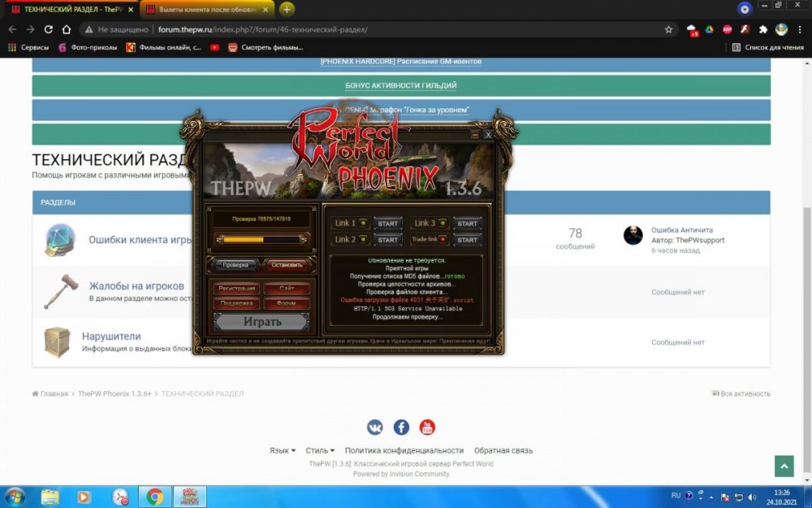Open the cloud extension with red badge

click(x=693, y=30)
